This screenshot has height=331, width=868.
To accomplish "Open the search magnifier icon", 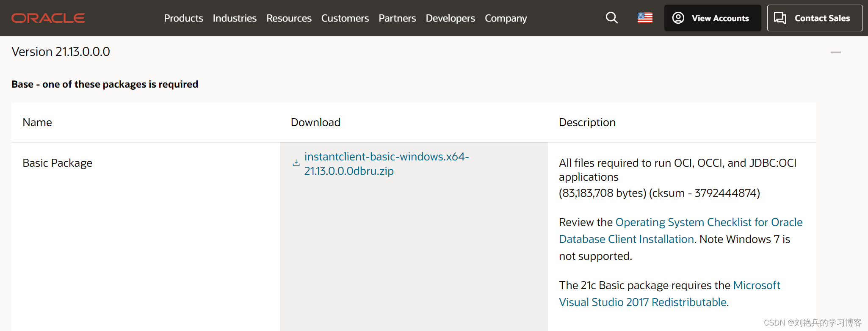I will click(x=611, y=18).
